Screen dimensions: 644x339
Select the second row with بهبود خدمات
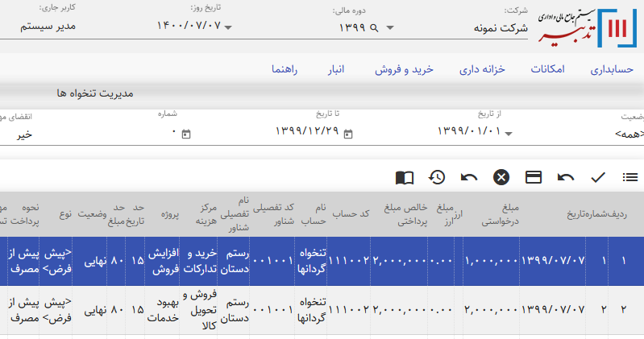click(x=322, y=309)
